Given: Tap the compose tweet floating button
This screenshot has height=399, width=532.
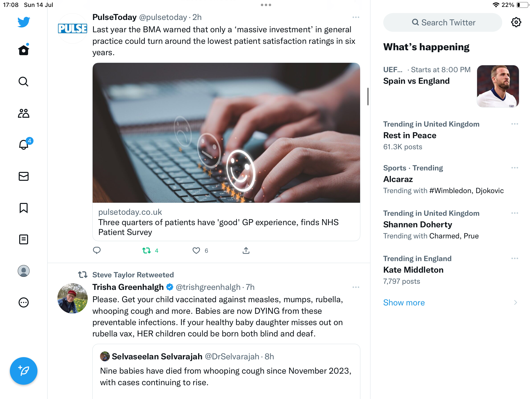Looking at the screenshot, I should click(x=24, y=371).
